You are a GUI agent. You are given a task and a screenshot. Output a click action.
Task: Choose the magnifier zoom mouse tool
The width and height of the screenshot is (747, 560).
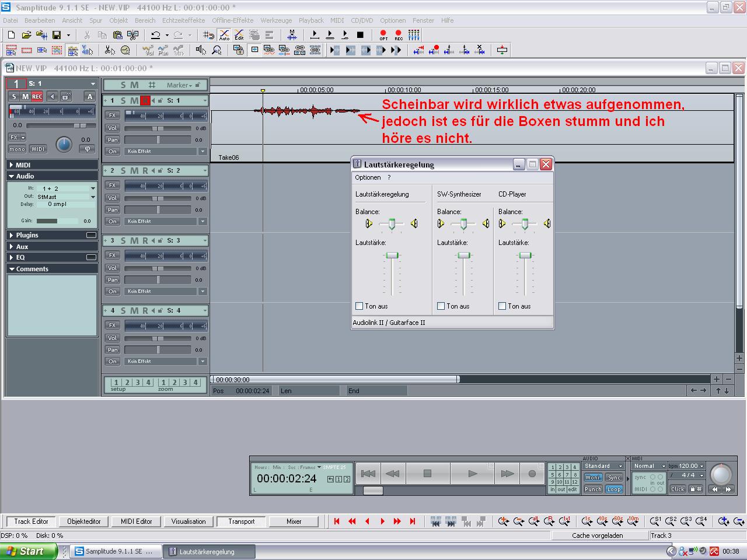click(217, 50)
